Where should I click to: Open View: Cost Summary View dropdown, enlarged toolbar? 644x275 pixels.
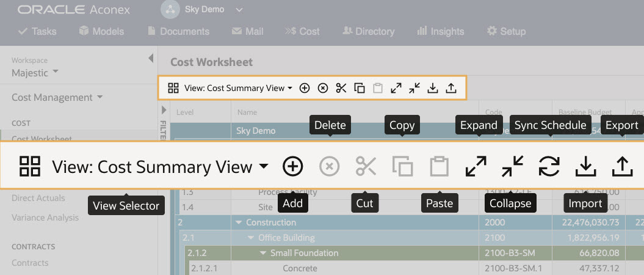coord(160,166)
